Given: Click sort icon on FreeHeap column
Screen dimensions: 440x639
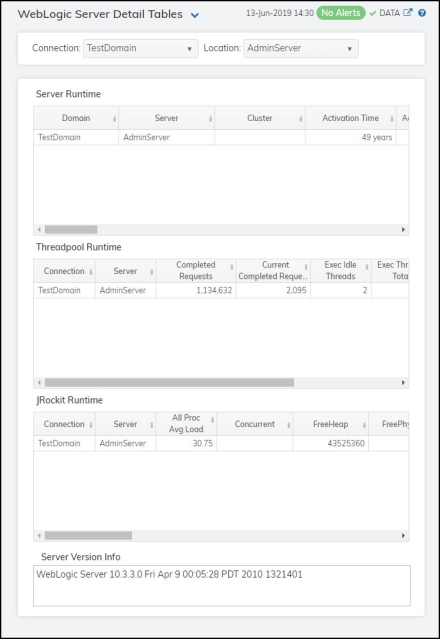Looking at the screenshot, I should [x=364, y=425].
